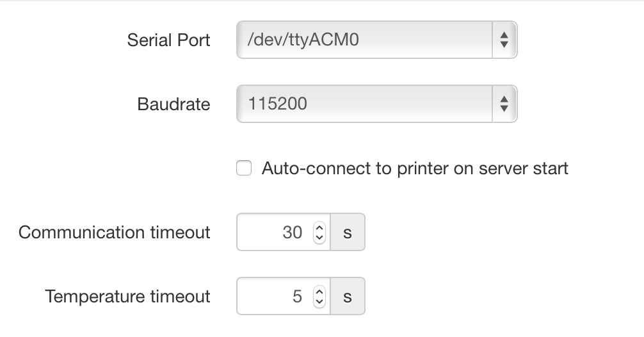Click the down arrowhead on Baudrate selector
This screenshot has width=644, height=337.
(x=504, y=108)
